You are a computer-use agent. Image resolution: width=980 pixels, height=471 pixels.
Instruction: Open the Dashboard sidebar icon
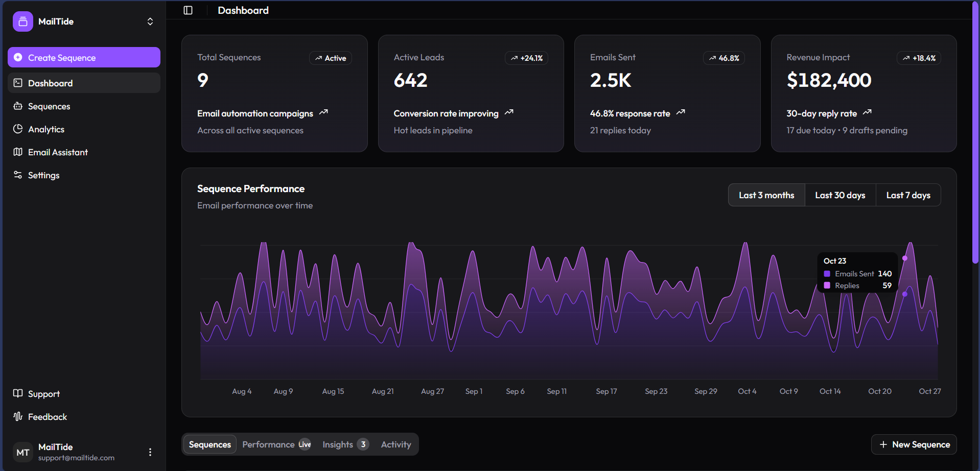pyautogui.click(x=18, y=83)
